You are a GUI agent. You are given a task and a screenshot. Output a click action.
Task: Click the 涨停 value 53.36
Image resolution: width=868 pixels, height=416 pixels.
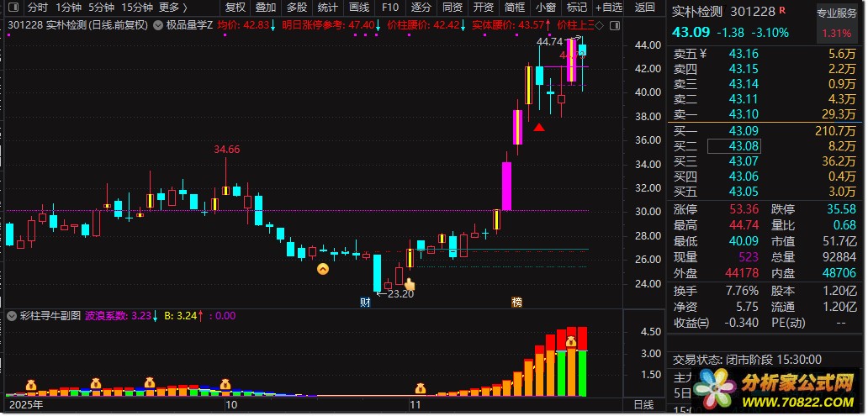744,209
